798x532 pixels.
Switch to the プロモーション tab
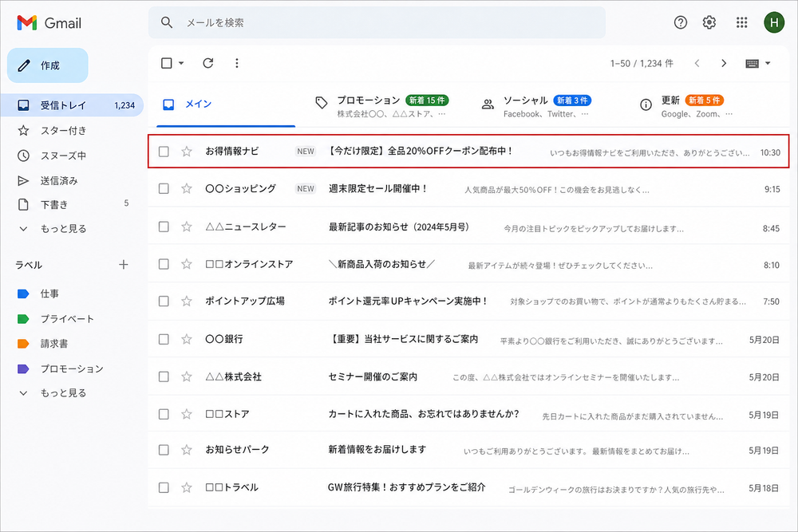[381, 106]
